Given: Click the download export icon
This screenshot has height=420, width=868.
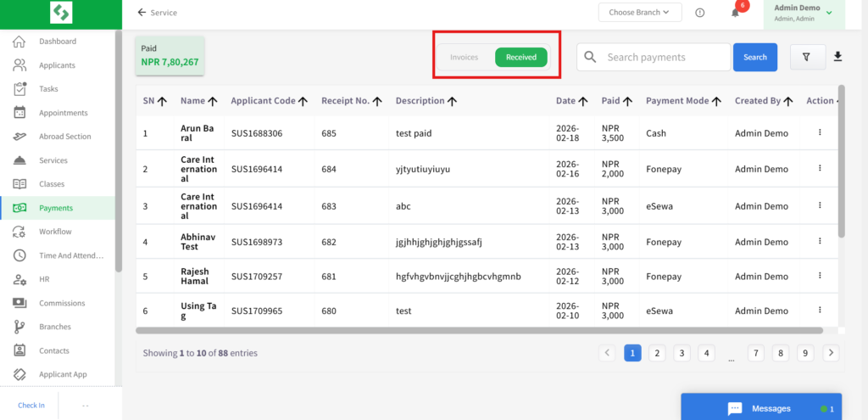Looking at the screenshot, I should pyautogui.click(x=837, y=57).
